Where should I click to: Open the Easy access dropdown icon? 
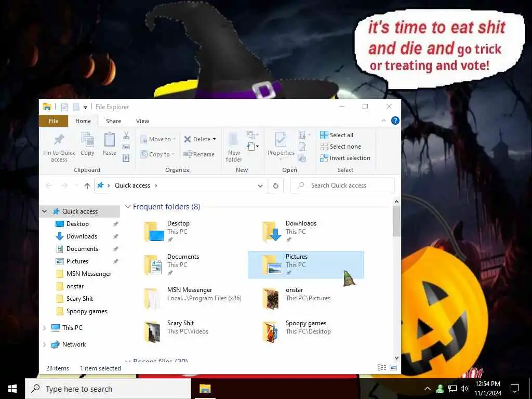[x=252, y=135]
